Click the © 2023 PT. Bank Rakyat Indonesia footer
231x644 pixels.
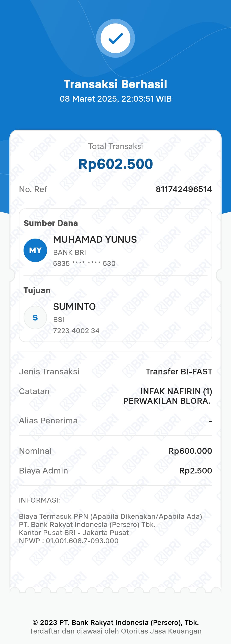point(115,623)
